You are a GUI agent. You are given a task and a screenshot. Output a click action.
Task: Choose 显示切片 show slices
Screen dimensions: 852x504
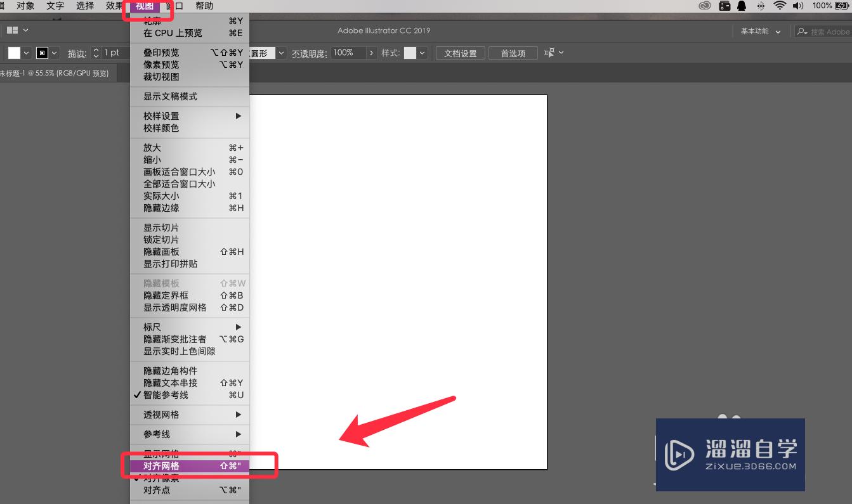click(190, 228)
